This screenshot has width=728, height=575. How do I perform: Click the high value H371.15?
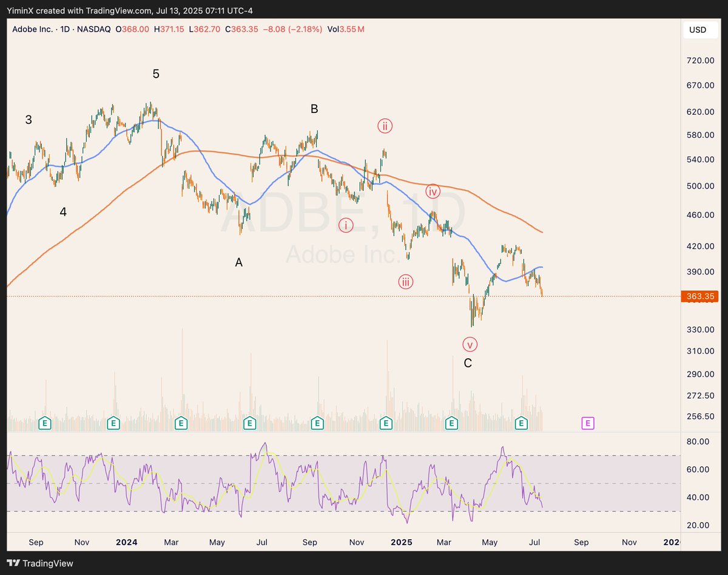[170, 29]
